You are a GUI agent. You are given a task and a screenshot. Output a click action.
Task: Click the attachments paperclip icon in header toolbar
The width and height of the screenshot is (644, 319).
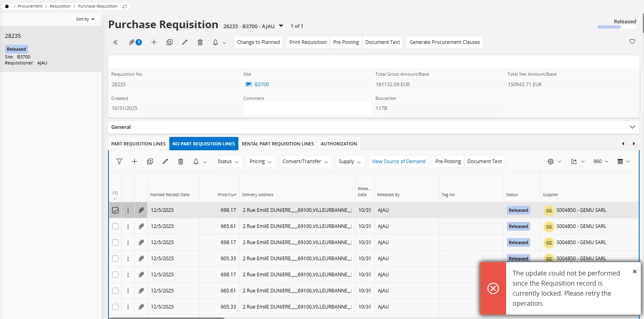132,42
